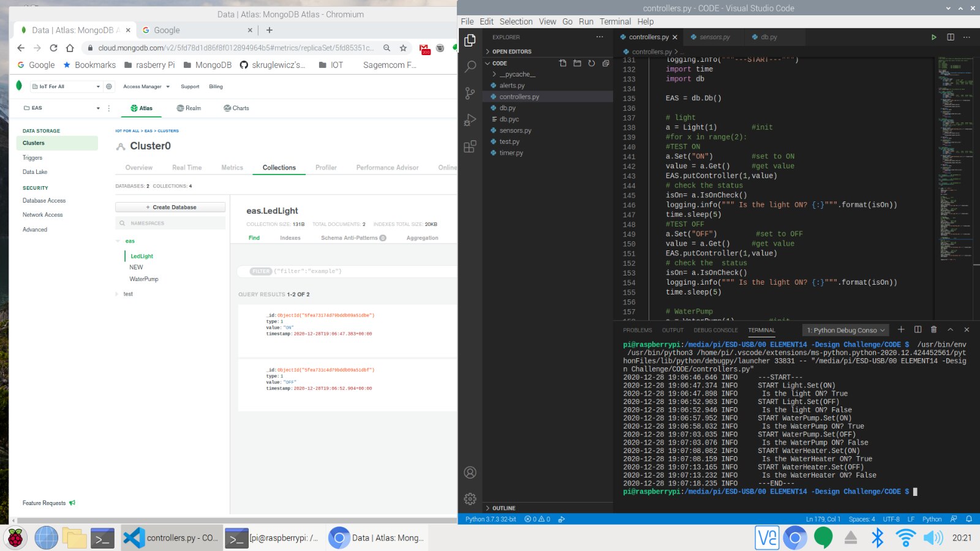Click the New File icon in Explorer

pos(562,63)
